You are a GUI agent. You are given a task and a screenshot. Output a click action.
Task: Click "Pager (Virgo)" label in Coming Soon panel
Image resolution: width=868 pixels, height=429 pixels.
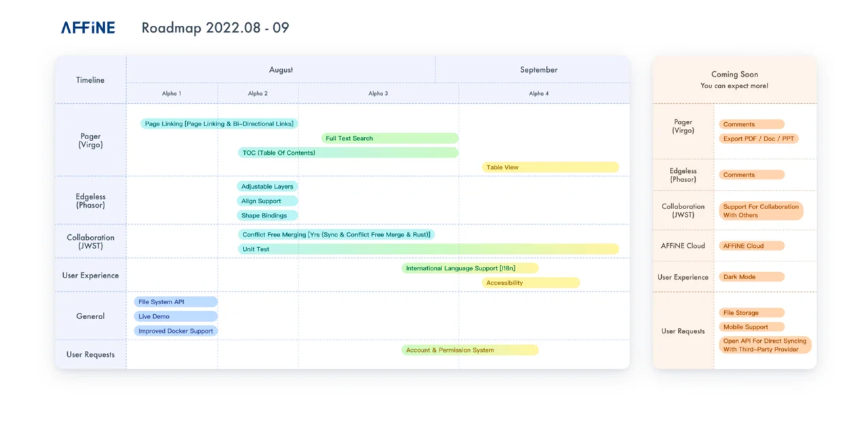(x=683, y=126)
